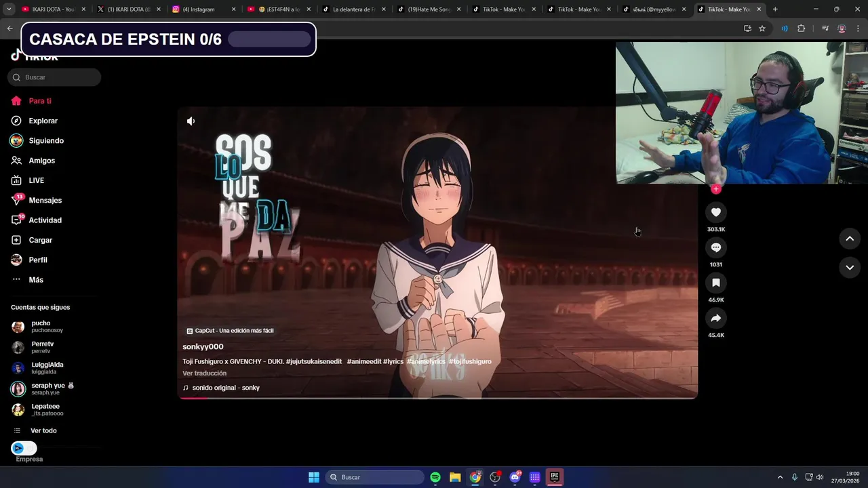Open the Chrome profile avatar
This screenshot has width=868, height=488.
click(842, 28)
